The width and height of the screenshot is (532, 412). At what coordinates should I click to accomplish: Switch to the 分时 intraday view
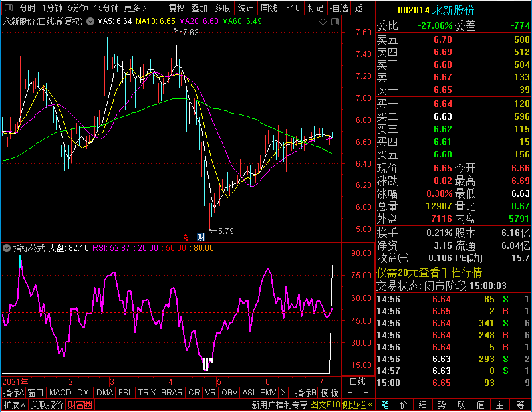pyautogui.click(x=27, y=8)
